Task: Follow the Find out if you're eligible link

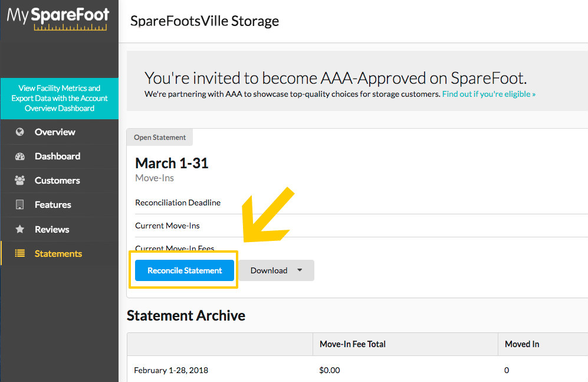Action: (x=489, y=94)
